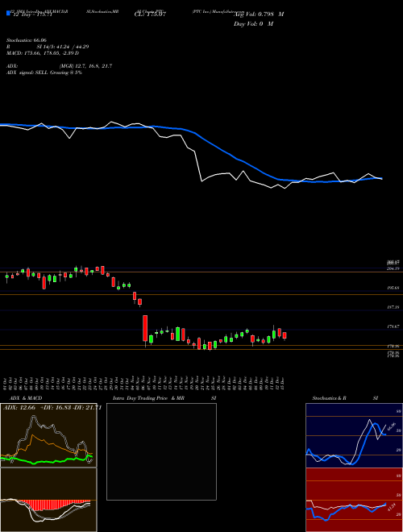Select the '12 Day = 175.71' label
Viewport: 403px width, 532px height.
point(32,15)
